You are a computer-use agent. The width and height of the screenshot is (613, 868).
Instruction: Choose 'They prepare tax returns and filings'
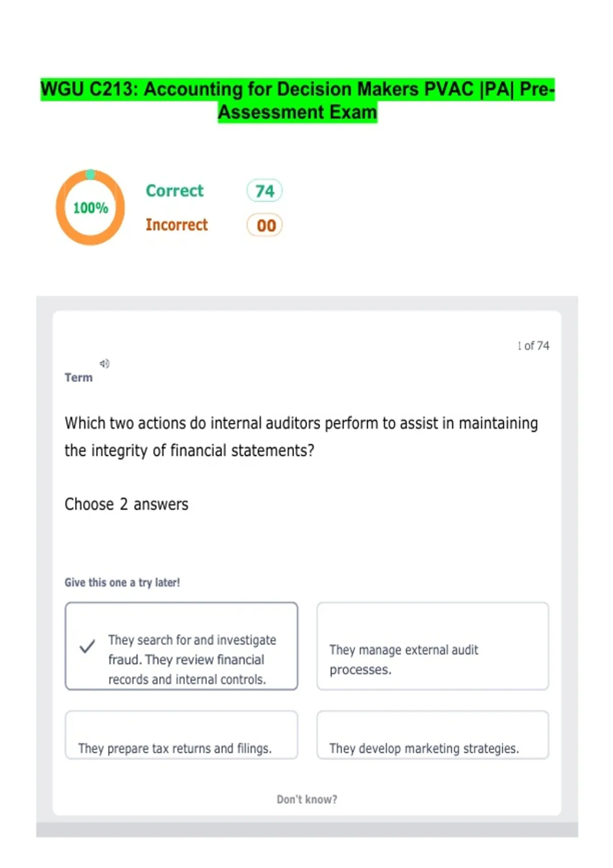(x=181, y=735)
